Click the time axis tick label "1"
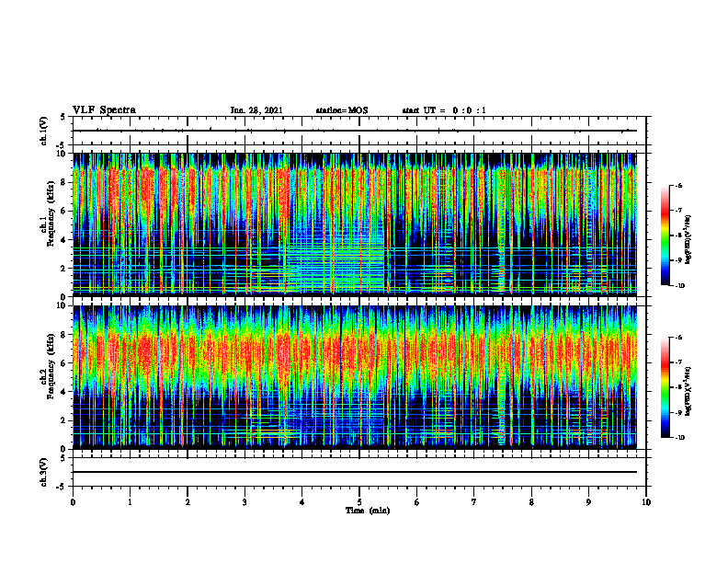This screenshot has width=728, height=563. [130, 502]
